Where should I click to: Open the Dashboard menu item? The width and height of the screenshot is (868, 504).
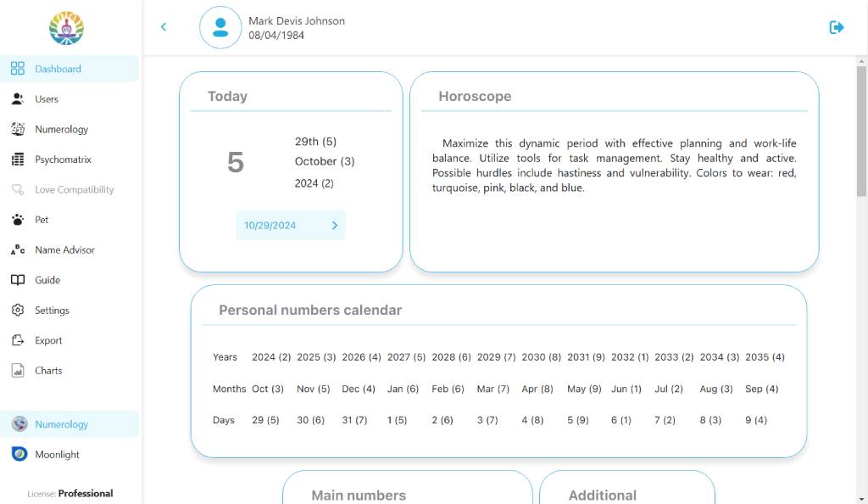pos(70,69)
